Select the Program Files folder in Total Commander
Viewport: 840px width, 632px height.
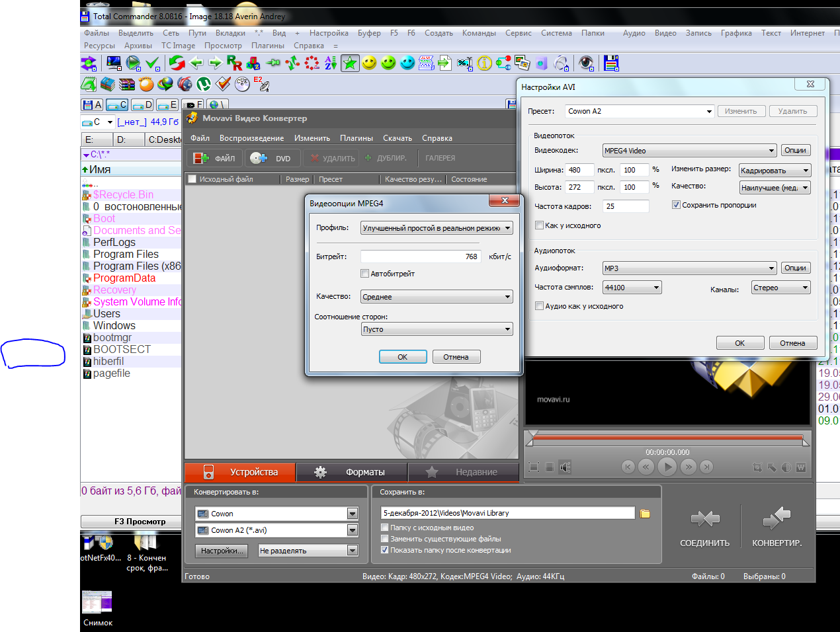[x=126, y=254]
